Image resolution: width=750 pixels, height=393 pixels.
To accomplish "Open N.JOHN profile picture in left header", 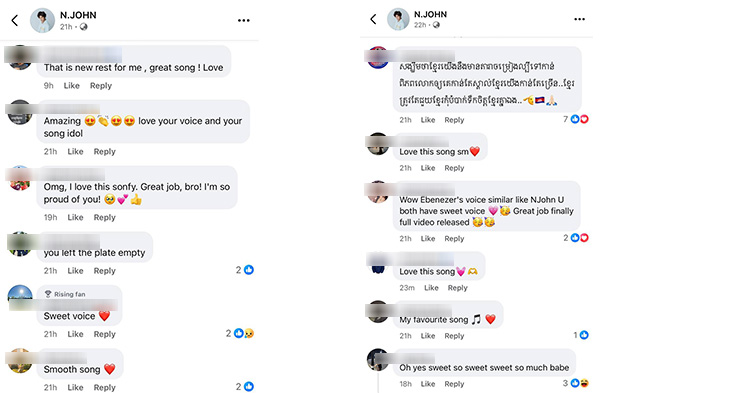I will (42, 21).
